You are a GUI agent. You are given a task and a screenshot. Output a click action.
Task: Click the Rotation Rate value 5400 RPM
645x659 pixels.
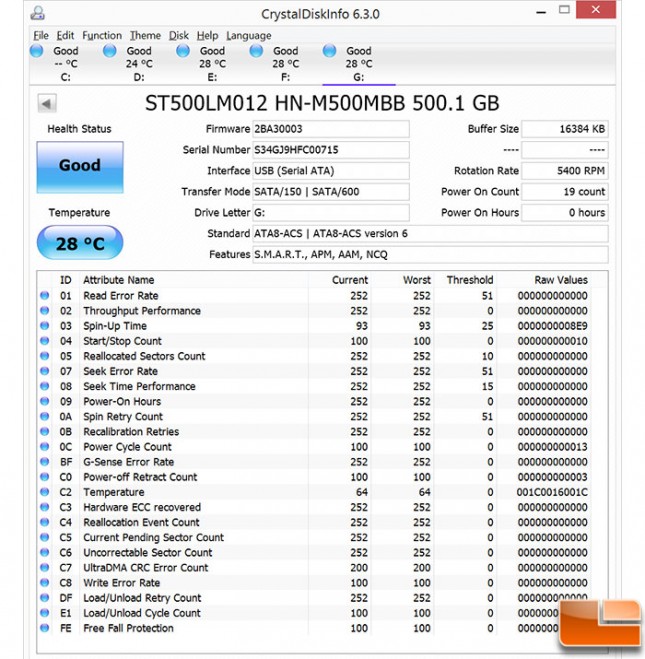(x=565, y=171)
